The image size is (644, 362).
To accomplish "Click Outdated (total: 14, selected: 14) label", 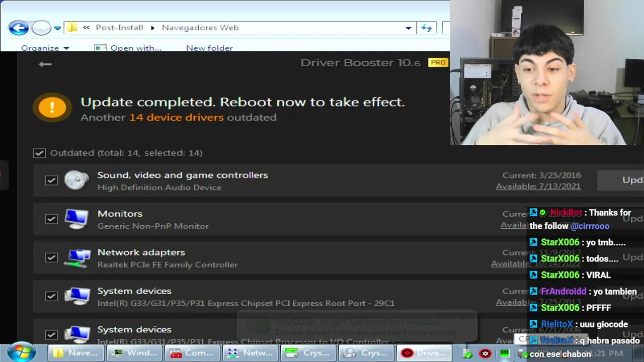I will point(126,153).
